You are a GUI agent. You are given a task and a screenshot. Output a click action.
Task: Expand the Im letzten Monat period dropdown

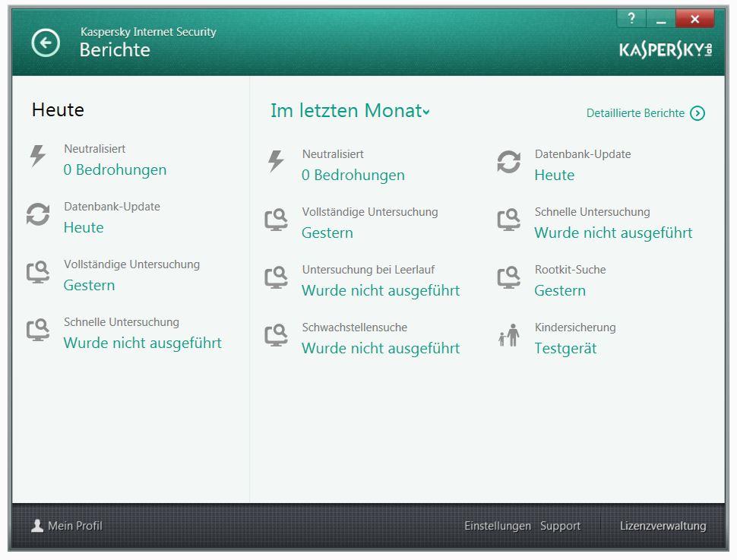coord(350,110)
